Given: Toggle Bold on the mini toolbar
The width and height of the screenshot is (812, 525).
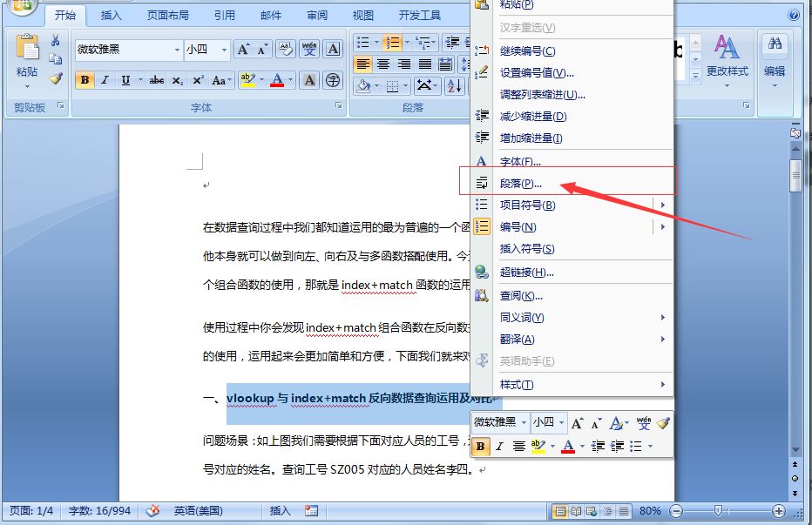Looking at the screenshot, I should click(x=481, y=447).
